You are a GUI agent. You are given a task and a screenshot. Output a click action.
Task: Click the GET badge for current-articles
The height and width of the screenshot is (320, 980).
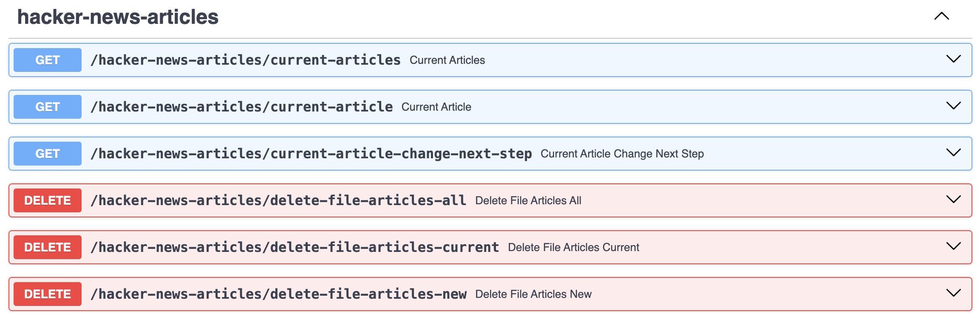tap(48, 60)
